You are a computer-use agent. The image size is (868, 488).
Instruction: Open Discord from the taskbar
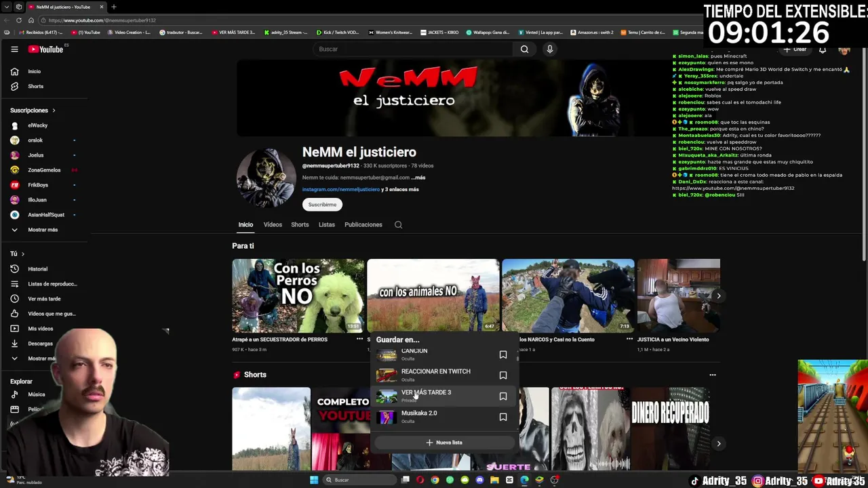tap(479, 480)
